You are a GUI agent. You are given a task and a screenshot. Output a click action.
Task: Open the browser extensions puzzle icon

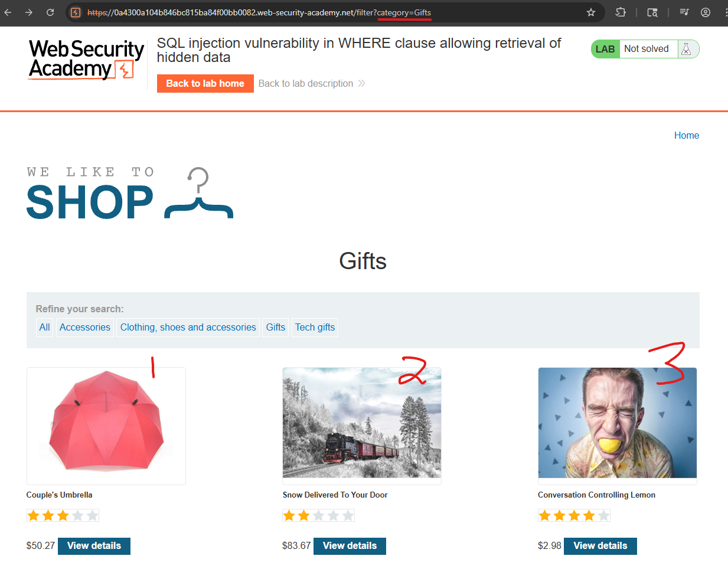coord(621,12)
